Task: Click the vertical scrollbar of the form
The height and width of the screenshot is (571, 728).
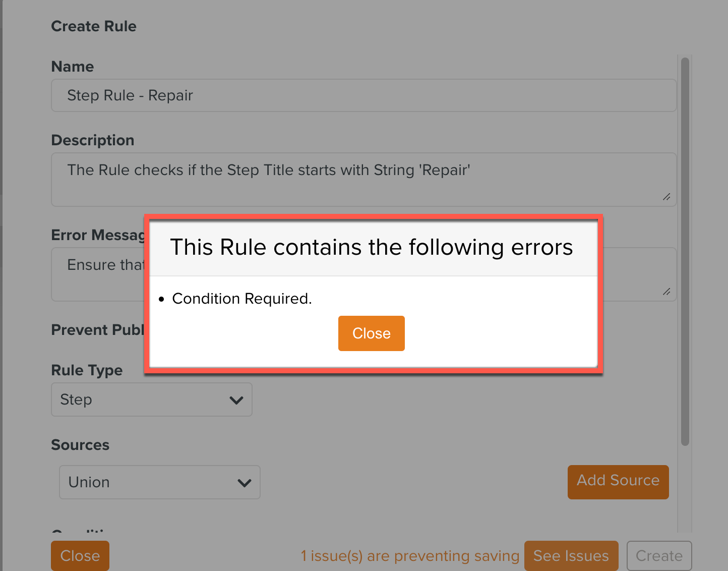Action: [x=685, y=252]
